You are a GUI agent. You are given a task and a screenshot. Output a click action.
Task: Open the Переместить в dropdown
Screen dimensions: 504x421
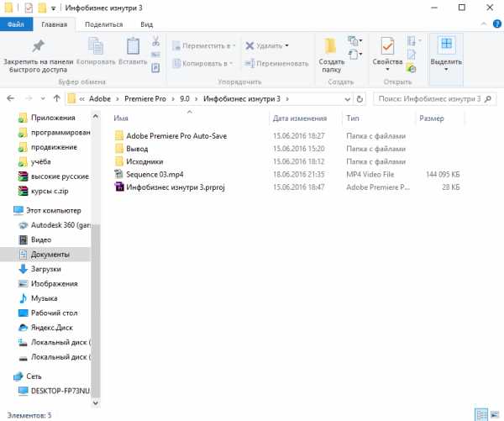(x=204, y=45)
